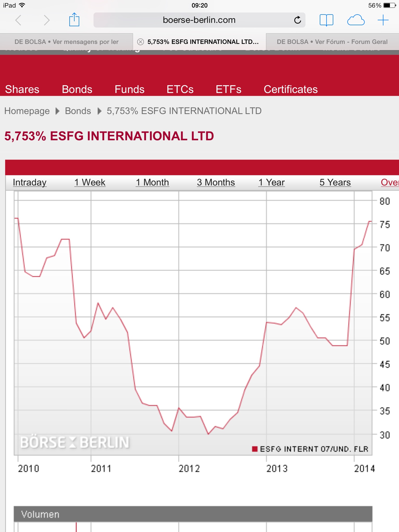Reload the page with the refresh icon
399x532 pixels.
tap(297, 20)
